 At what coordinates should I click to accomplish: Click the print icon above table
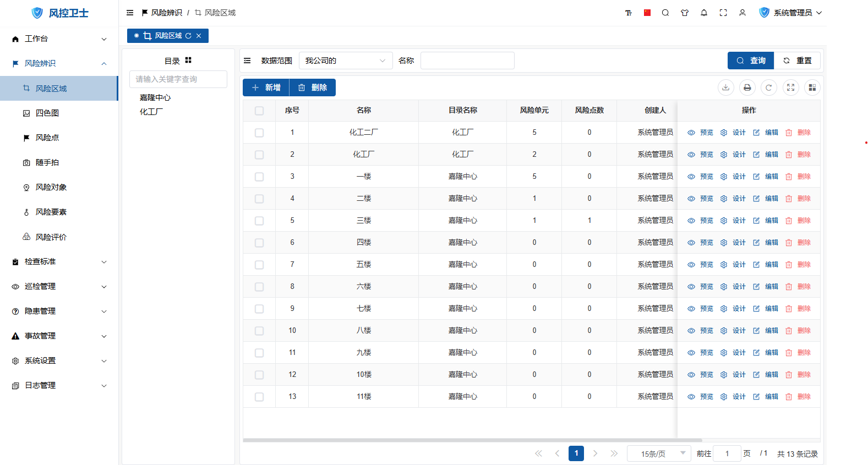point(747,87)
